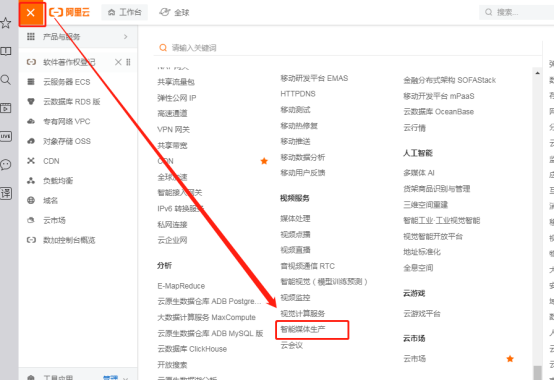Open 对象存储 OSS shortcut
Image resolution: width=554 pixels, height=381 pixels.
point(67,141)
